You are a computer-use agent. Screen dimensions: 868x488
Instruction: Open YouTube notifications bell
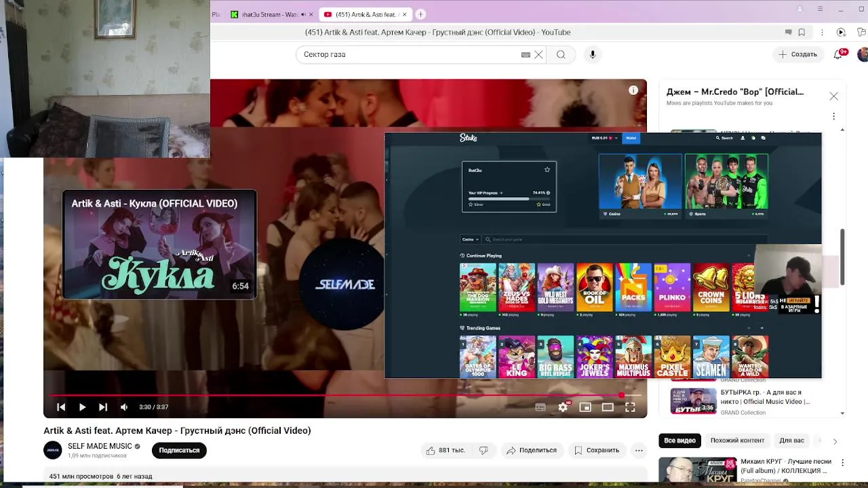point(839,54)
